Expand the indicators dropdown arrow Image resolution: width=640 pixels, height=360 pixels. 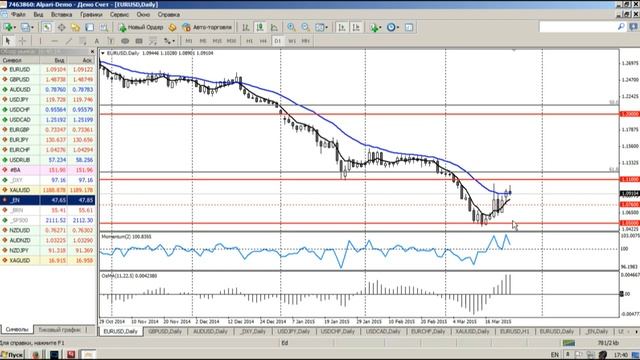[x=381, y=27]
